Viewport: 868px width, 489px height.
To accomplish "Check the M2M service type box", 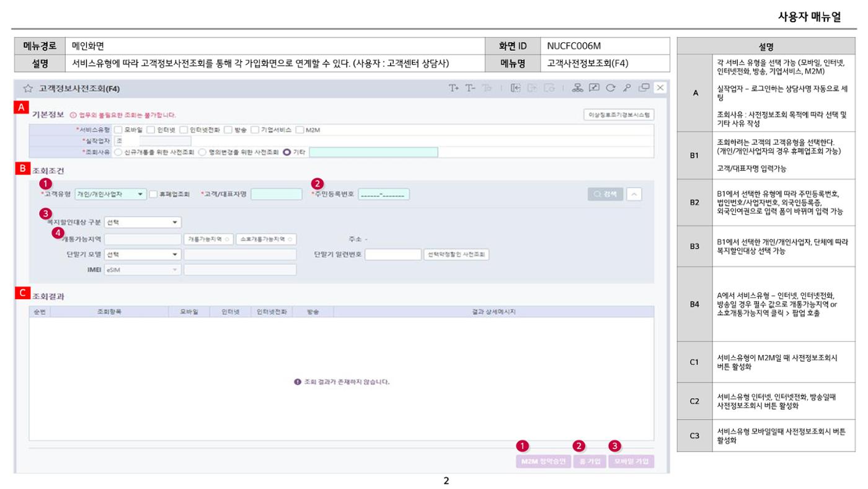I will point(299,130).
